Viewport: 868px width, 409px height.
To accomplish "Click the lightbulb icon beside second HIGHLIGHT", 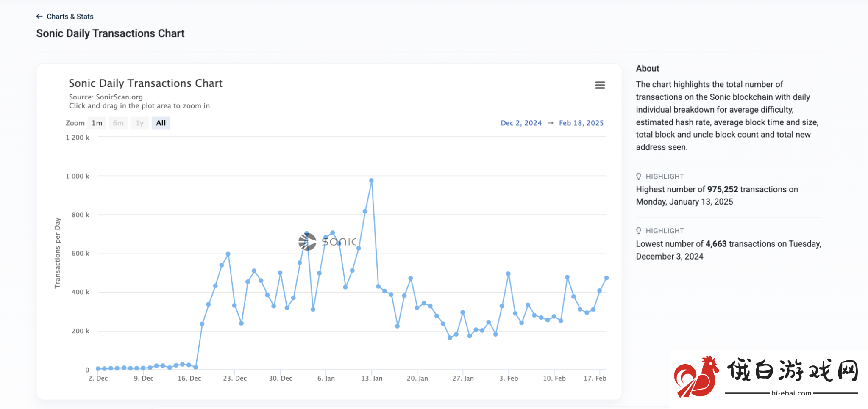I will coord(639,231).
